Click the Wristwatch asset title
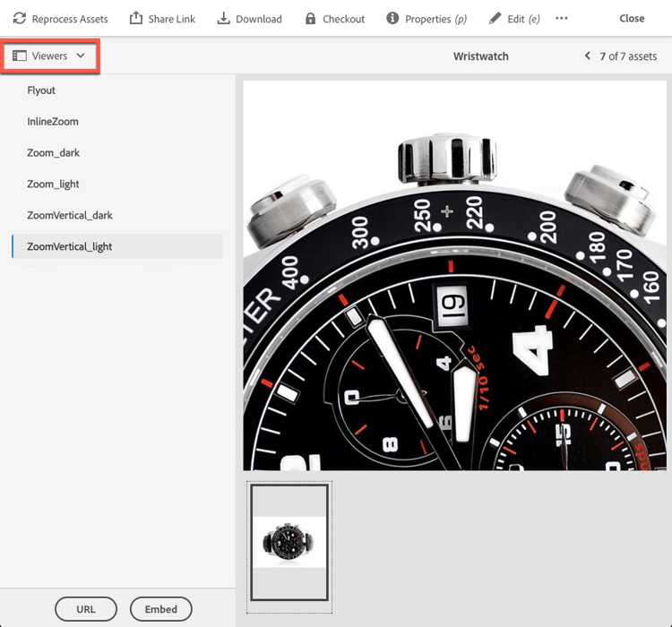This screenshot has height=627, width=672. coord(481,56)
